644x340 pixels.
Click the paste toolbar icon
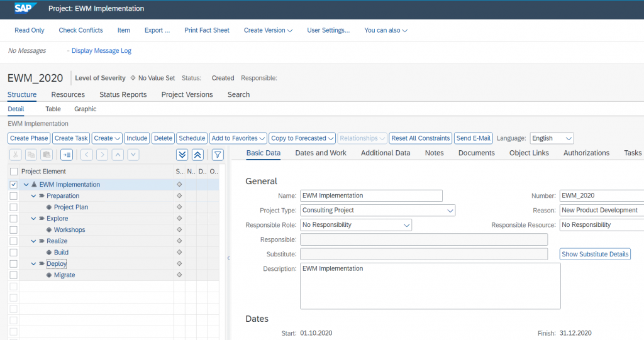[x=47, y=155]
